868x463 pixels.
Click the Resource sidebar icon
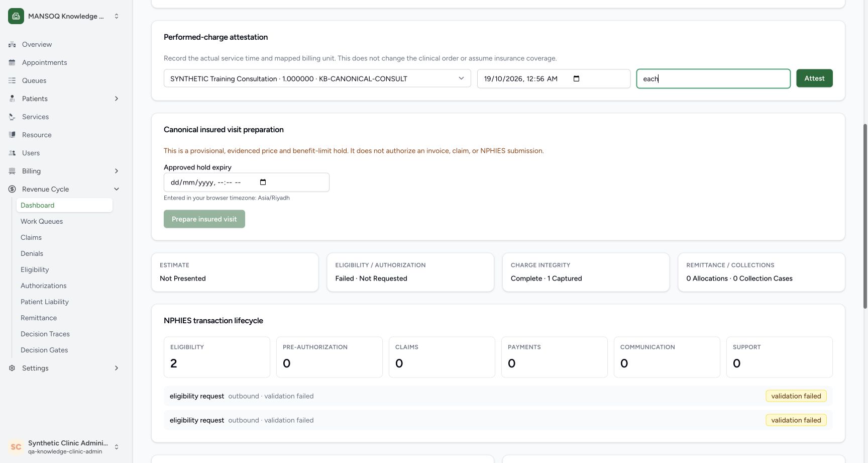point(12,135)
